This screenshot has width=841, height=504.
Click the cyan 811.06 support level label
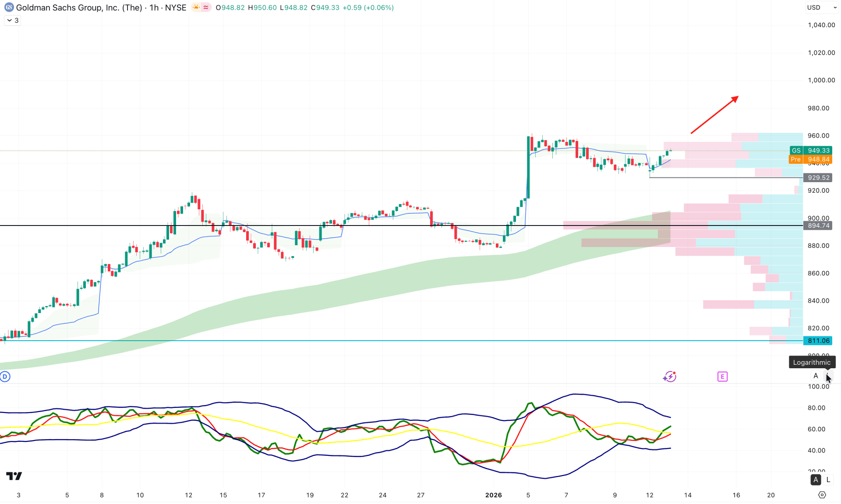tap(818, 340)
